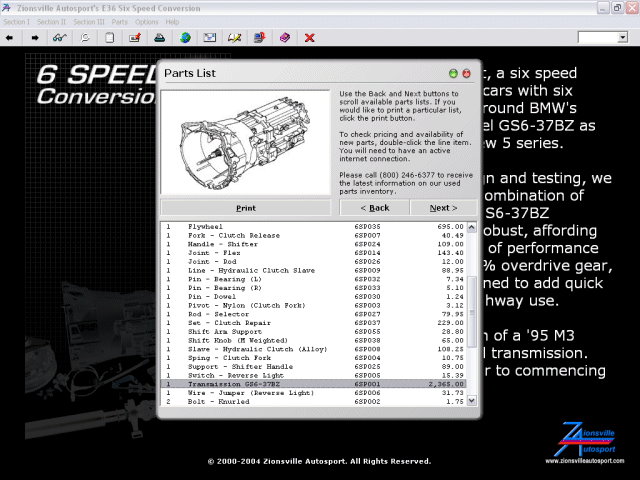640x480 pixels.
Task: Select the Joint - Rod row
Action: 313,262
